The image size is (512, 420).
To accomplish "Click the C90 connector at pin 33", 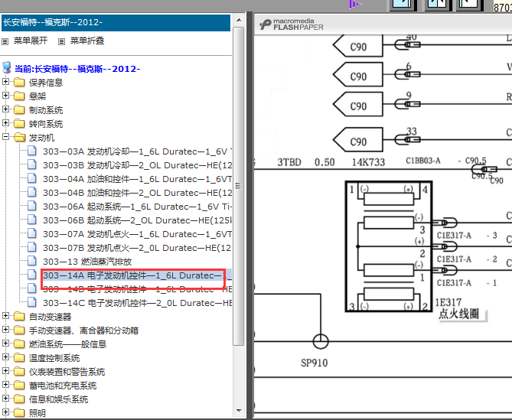I will [358, 140].
